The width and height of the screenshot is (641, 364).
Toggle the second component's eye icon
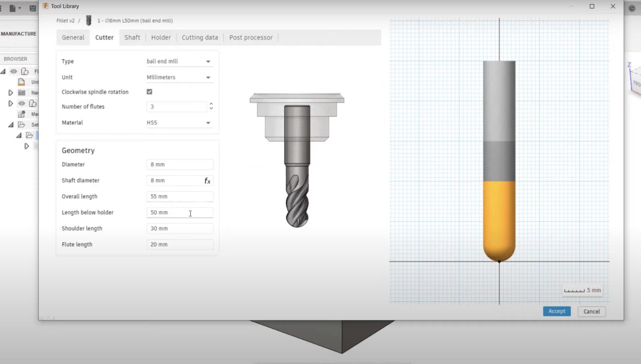(21, 103)
